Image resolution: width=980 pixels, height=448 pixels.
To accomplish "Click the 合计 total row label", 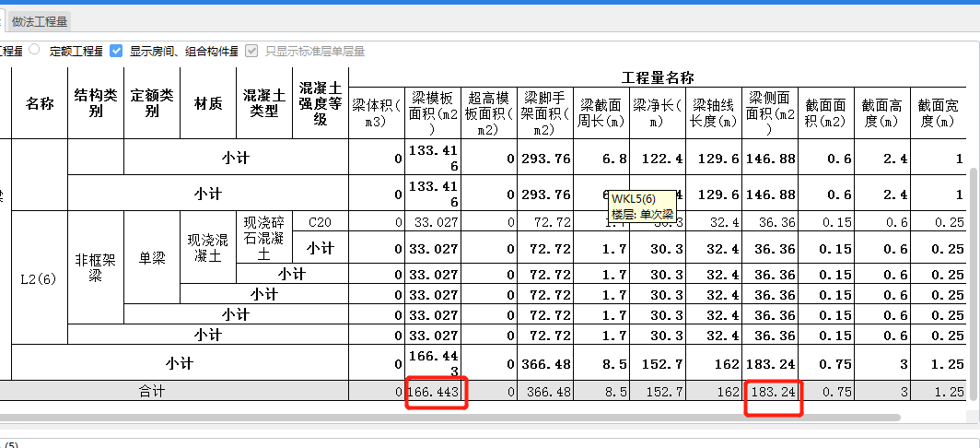I will [x=152, y=392].
